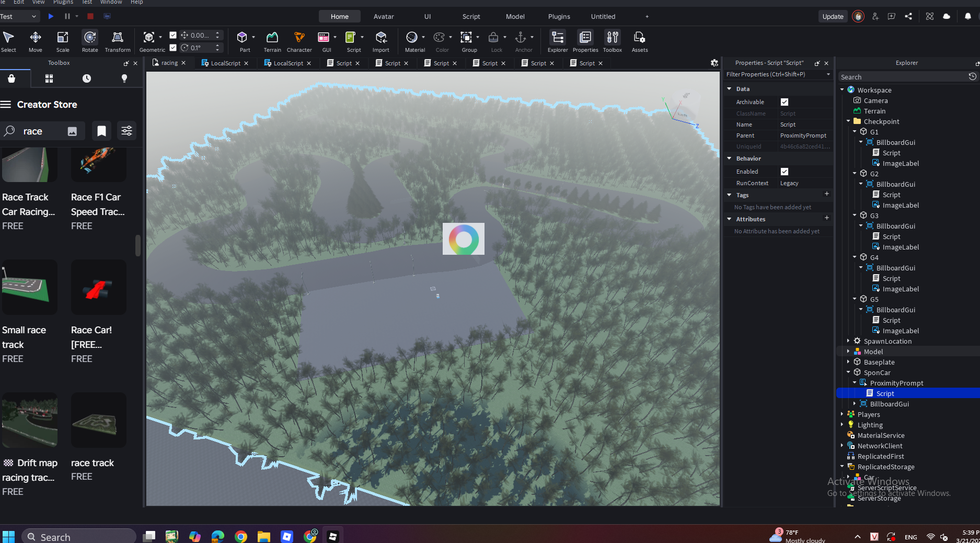Open the Material picker
The height and width of the screenshot is (543, 980).
pyautogui.click(x=412, y=41)
